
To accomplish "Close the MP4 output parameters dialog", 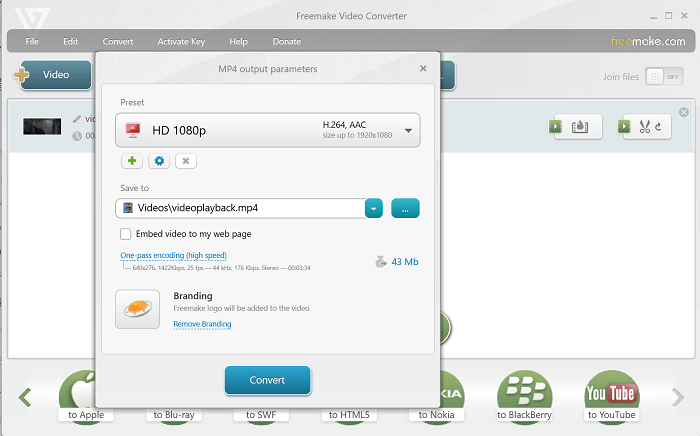I will pyautogui.click(x=423, y=68).
